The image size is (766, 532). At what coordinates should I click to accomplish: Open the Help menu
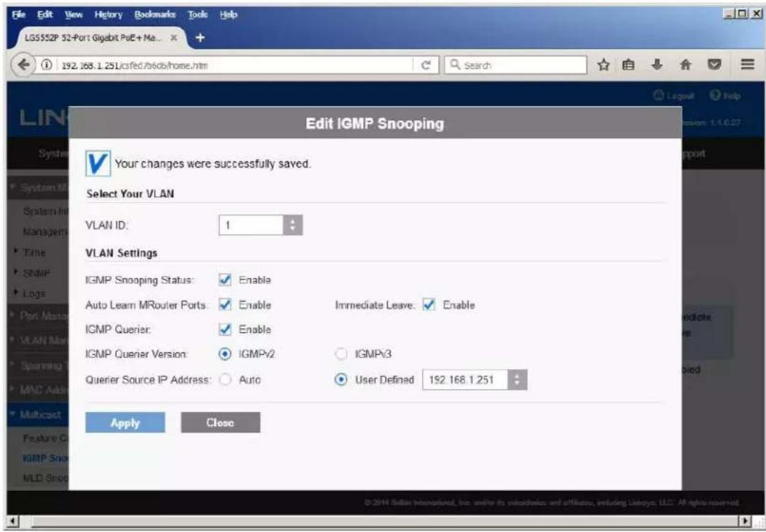(x=228, y=15)
